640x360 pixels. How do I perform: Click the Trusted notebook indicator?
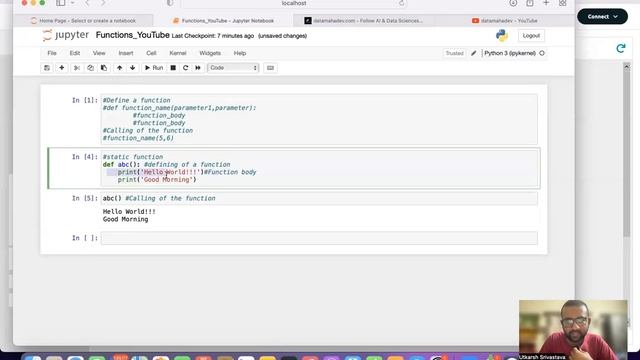(x=454, y=53)
